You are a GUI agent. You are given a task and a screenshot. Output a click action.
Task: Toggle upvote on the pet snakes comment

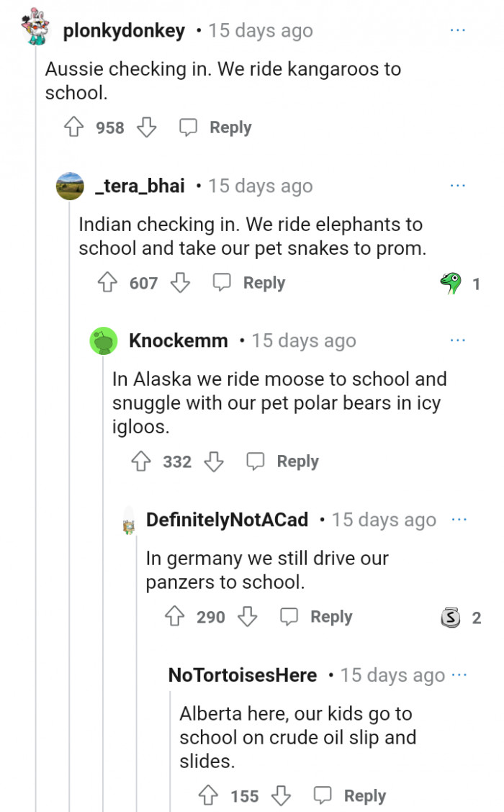[109, 283]
